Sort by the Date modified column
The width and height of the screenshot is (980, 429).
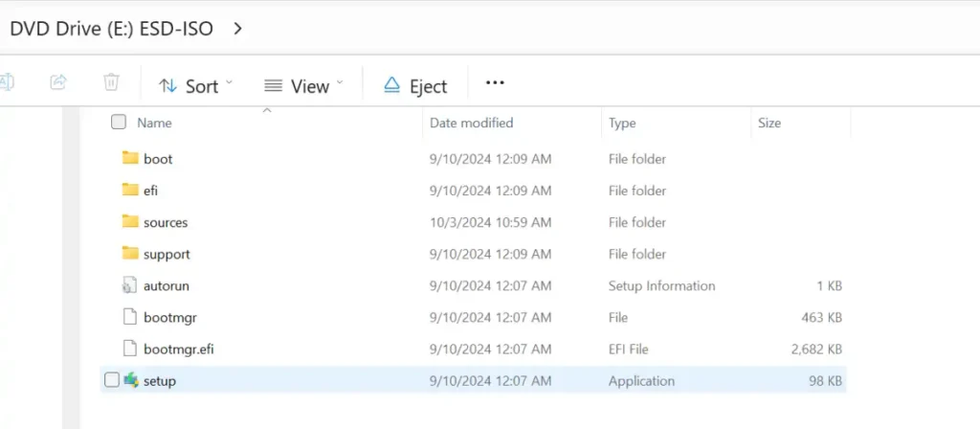coord(471,123)
